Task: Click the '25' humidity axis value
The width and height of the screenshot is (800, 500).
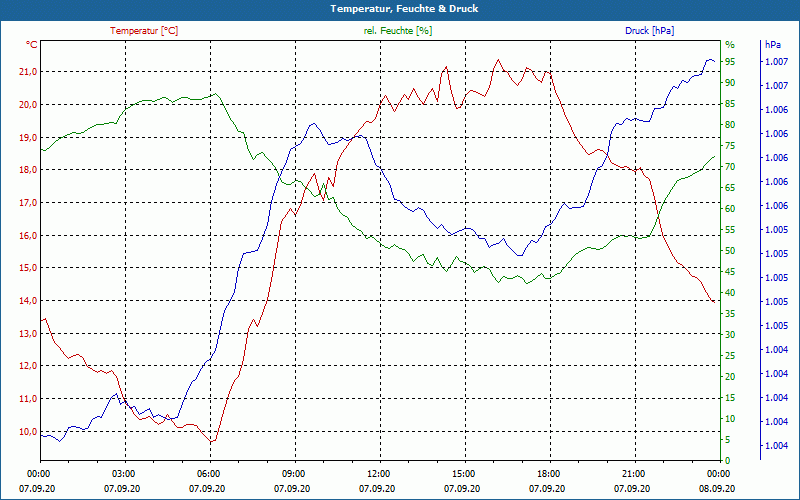Action: click(730, 356)
